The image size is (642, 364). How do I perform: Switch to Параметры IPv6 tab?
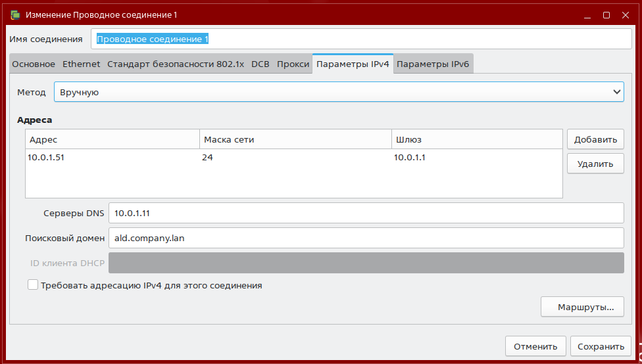433,64
